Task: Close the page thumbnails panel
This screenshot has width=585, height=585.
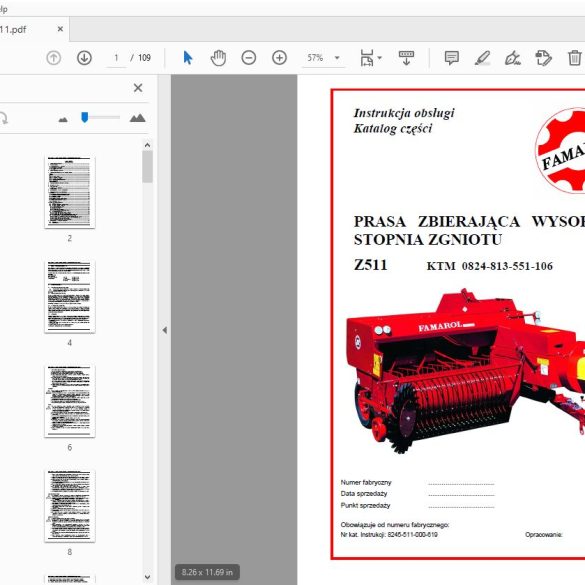Action: tap(138, 88)
